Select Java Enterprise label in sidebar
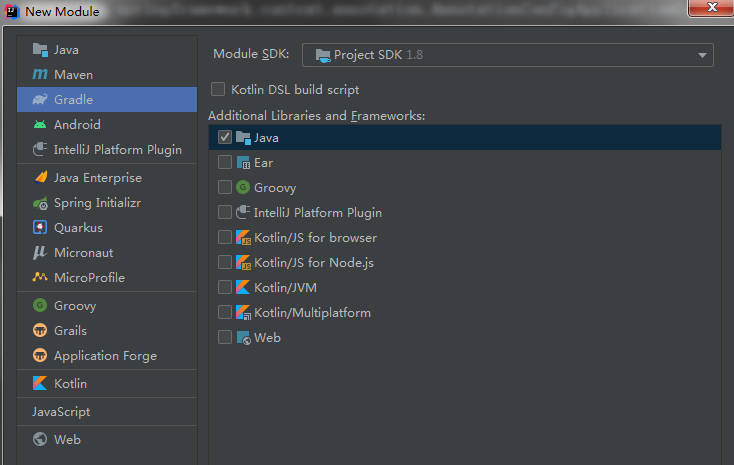The height and width of the screenshot is (465, 734). click(97, 178)
